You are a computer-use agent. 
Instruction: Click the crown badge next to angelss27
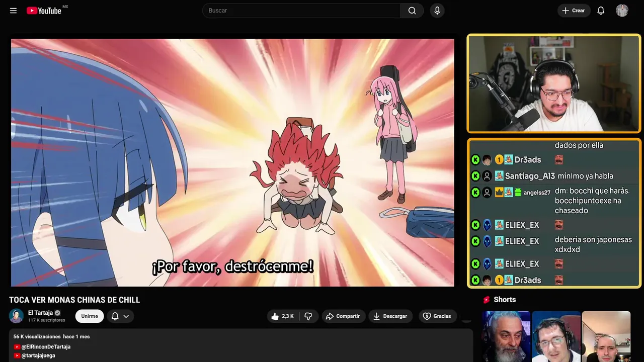(499, 192)
